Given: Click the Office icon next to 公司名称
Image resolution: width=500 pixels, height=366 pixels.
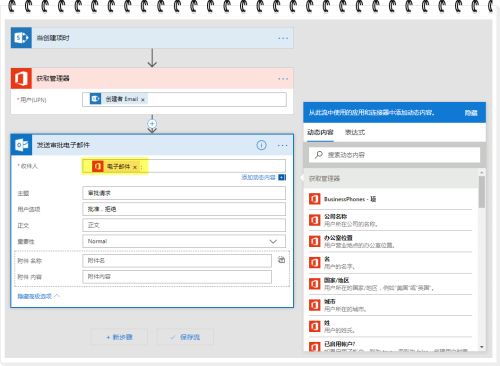Looking at the screenshot, I should [314, 220].
